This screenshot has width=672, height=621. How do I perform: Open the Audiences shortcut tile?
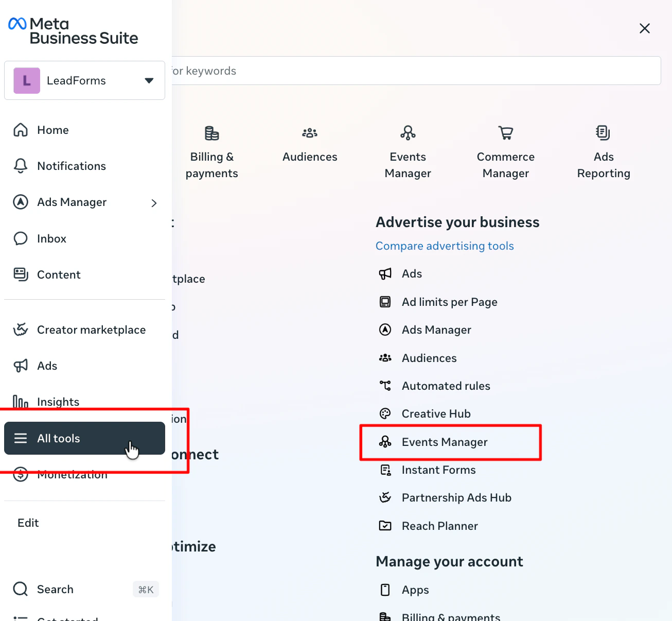[x=310, y=145]
